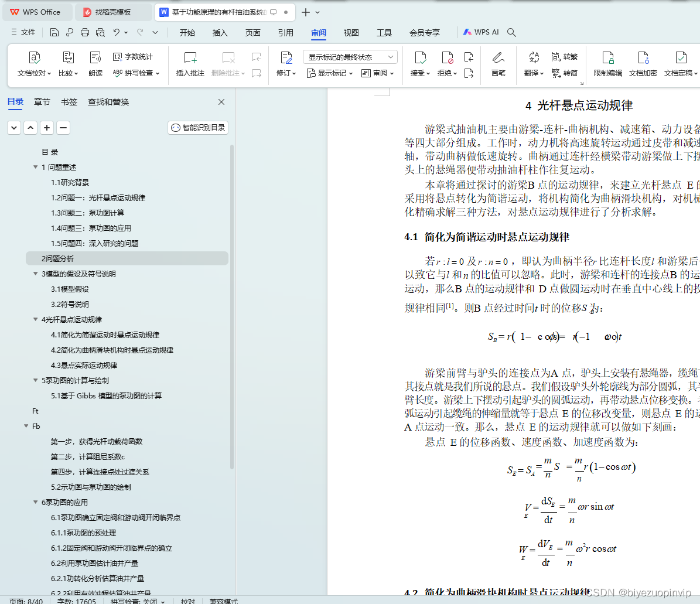This screenshot has width=700, height=604.
Task: Click spell check status in status bar
Action: click(138, 601)
